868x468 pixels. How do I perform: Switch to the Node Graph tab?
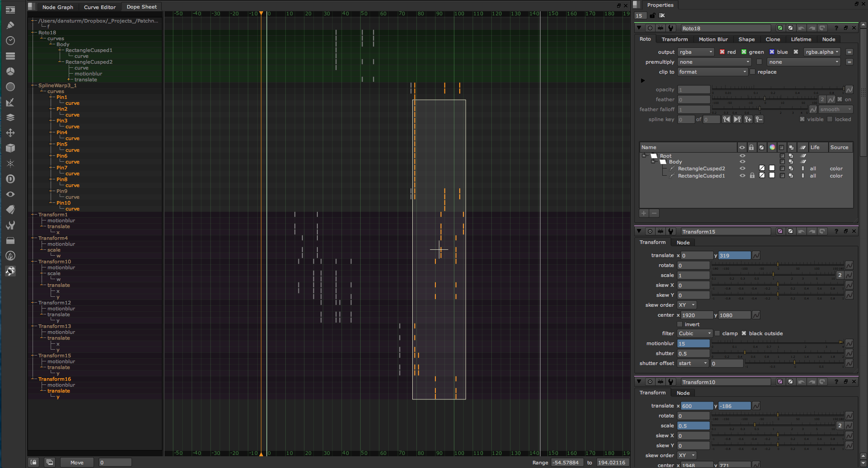click(x=57, y=7)
